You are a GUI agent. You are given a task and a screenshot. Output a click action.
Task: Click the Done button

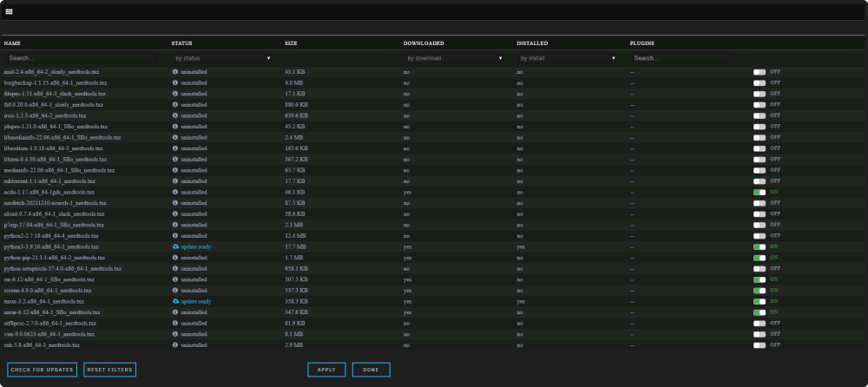pyautogui.click(x=371, y=370)
